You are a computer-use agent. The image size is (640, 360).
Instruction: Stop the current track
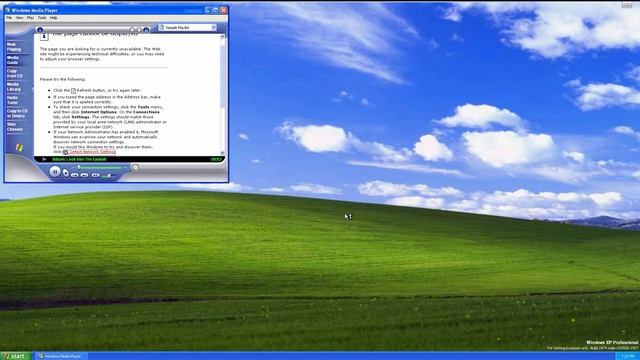pos(66,173)
